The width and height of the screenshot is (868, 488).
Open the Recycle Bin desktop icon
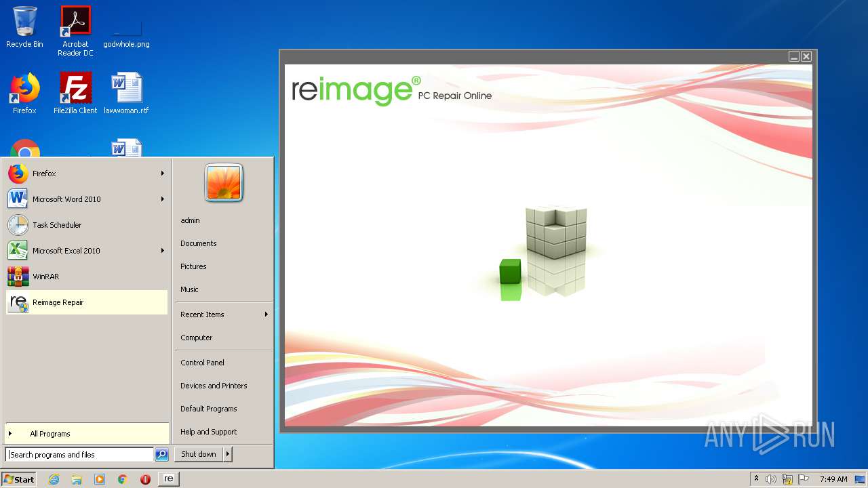24,27
